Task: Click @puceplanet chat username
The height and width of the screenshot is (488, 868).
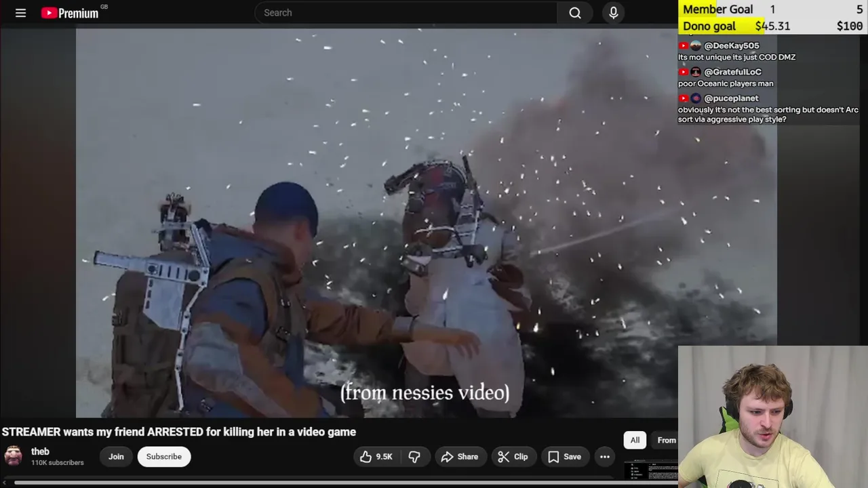Action: [x=731, y=98]
